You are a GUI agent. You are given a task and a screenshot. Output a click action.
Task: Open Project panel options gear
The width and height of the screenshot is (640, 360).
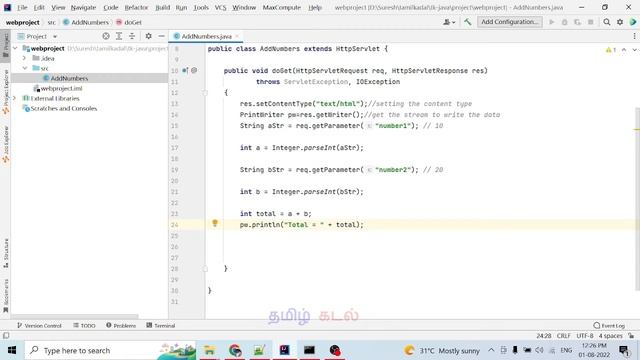(149, 36)
